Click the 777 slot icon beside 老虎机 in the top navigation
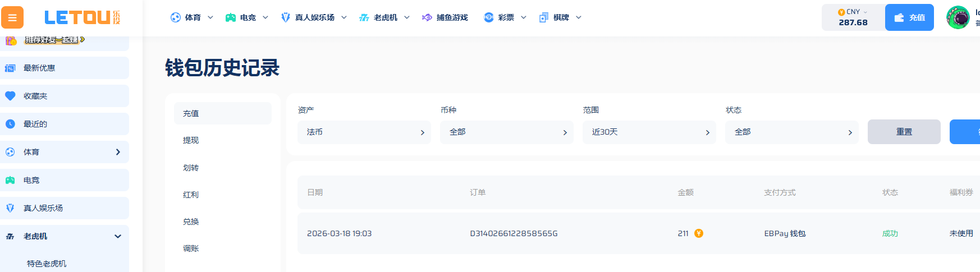 364,17
